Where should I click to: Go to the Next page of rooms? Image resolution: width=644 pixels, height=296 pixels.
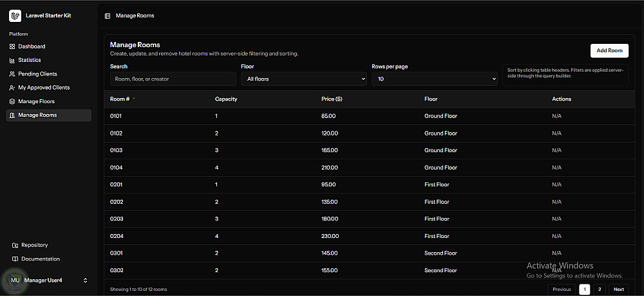point(619,290)
